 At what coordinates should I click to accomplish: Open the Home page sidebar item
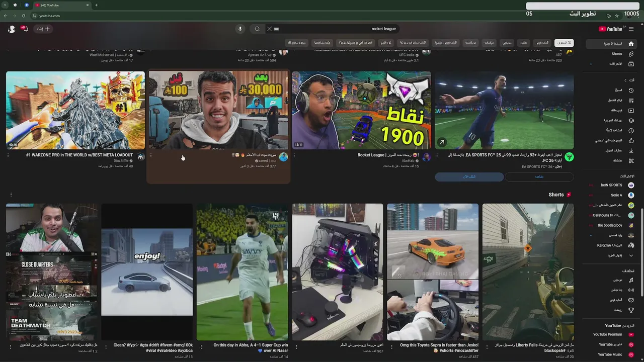tap(612, 44)
